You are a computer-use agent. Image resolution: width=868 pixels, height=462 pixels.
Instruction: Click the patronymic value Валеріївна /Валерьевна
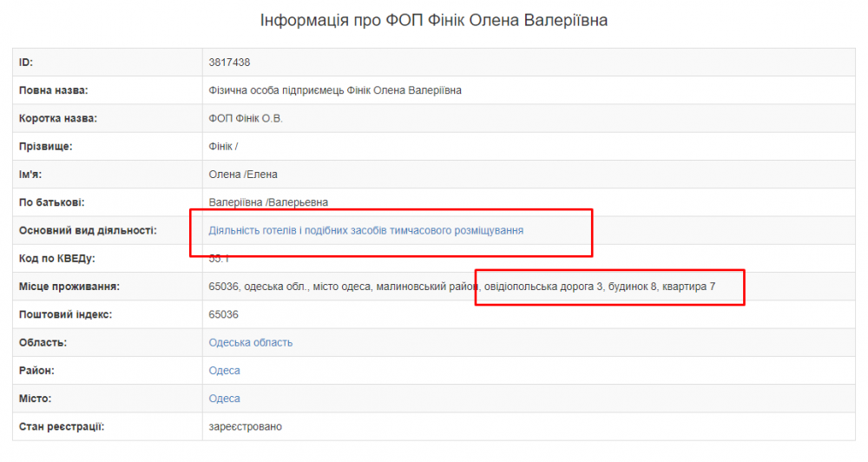268,202
